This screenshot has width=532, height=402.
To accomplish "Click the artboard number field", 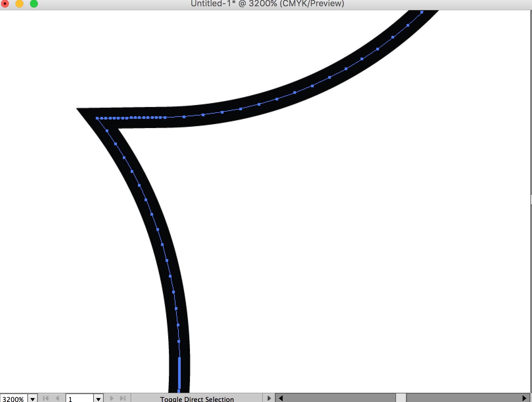I will (x=80, y=399).
